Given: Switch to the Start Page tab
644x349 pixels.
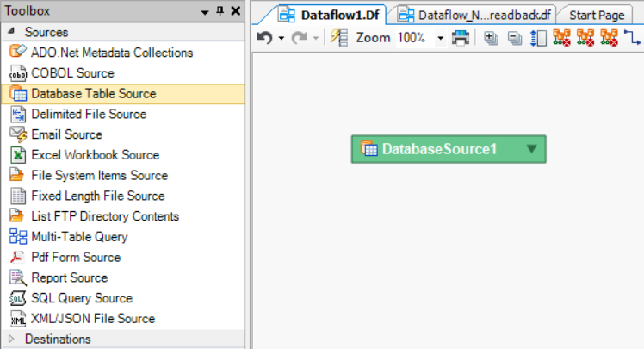Looking at the screenshot, I should tap(597, 15).
